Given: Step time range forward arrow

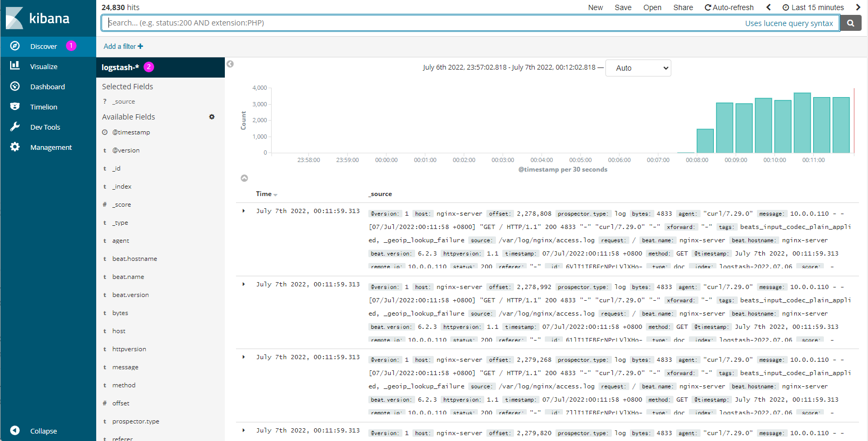Looking at the screenshot, I should [x=858, y=7].
